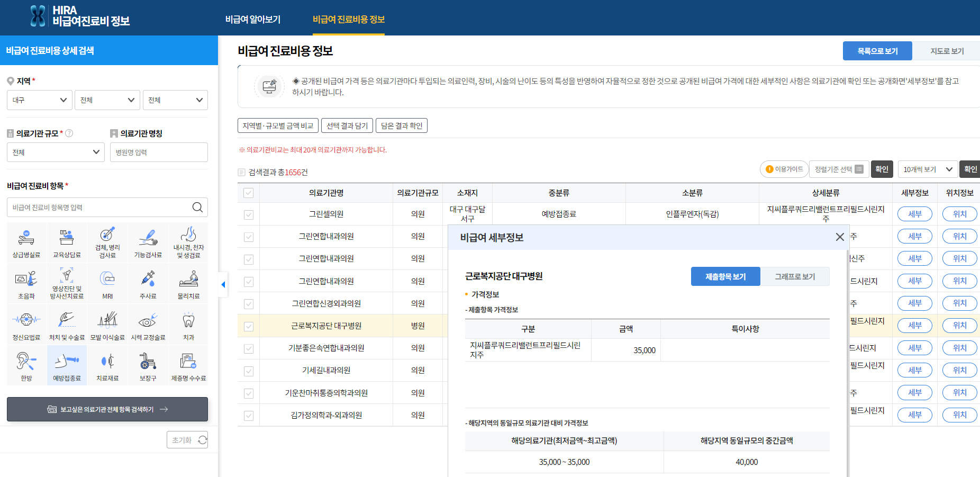Select the 초음파 (ultrasound) category icon
This screenshot has width=980, height=477.
(26, 283)
